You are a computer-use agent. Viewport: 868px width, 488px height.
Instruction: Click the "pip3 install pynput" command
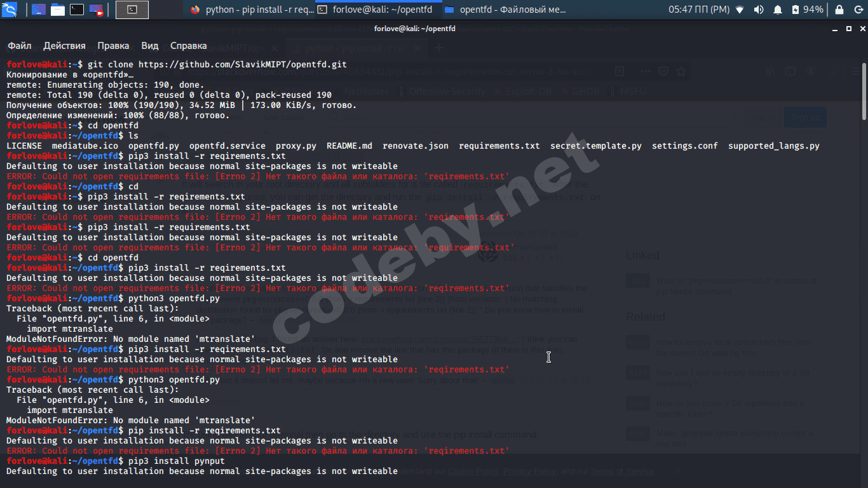(177, 461)
